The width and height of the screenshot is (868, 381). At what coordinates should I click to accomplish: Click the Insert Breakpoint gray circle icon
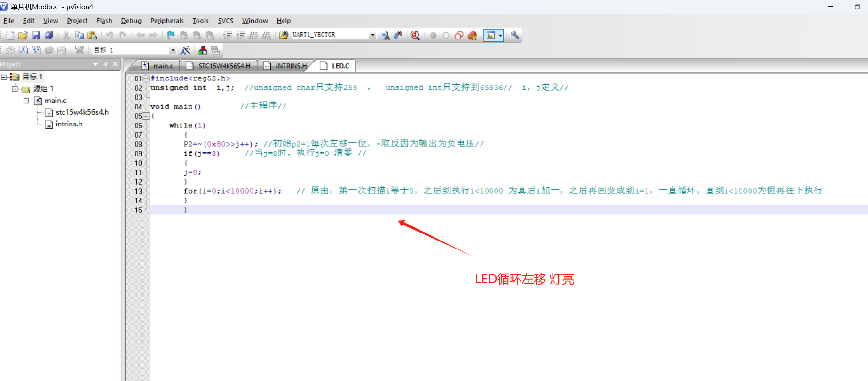(433, 35)
